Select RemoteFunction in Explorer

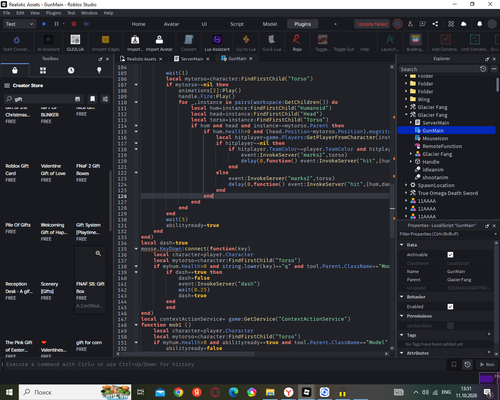pyautogui.click(x=442, y=146)
